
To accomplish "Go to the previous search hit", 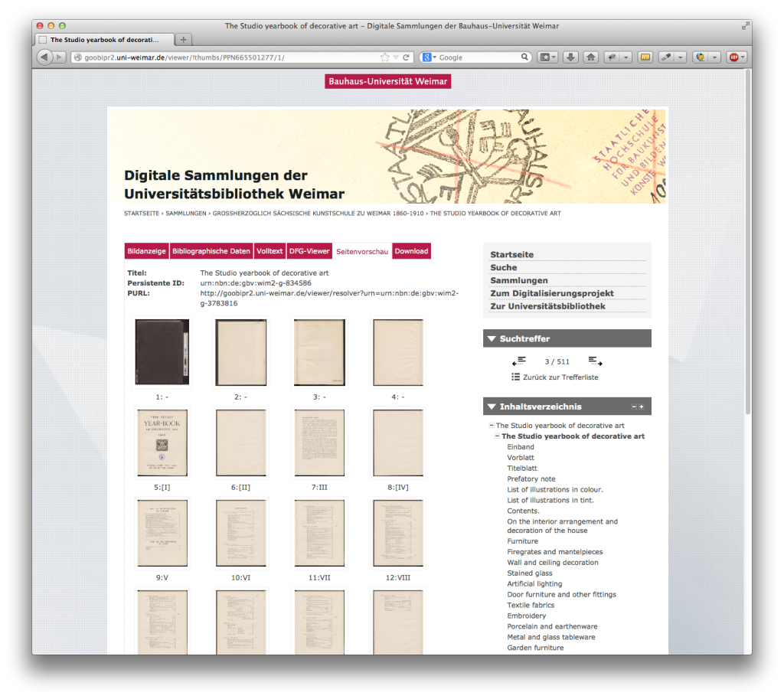I will coord(519,361).
